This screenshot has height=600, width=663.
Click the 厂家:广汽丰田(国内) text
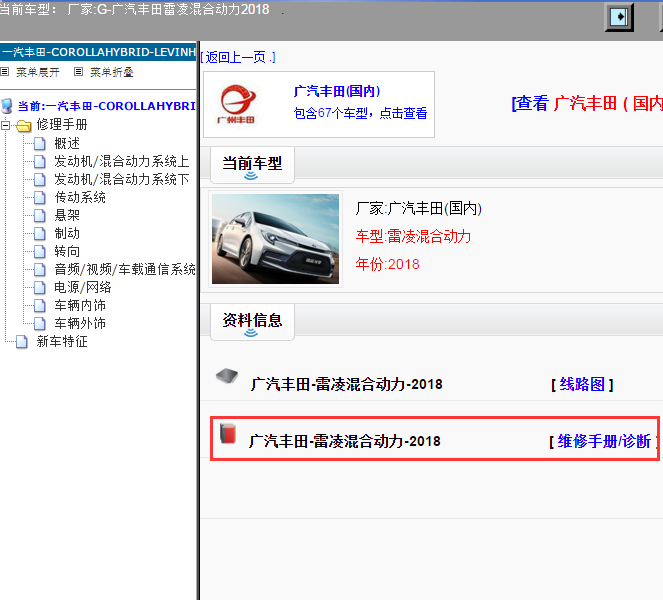[x=419, y=208]
